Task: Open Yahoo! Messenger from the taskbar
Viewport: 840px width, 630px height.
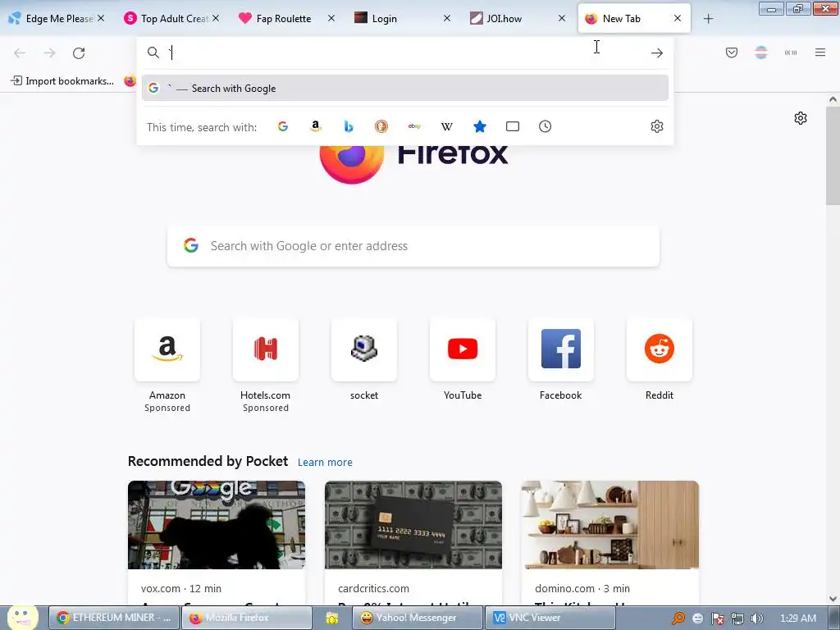Action: click(417, 618)
